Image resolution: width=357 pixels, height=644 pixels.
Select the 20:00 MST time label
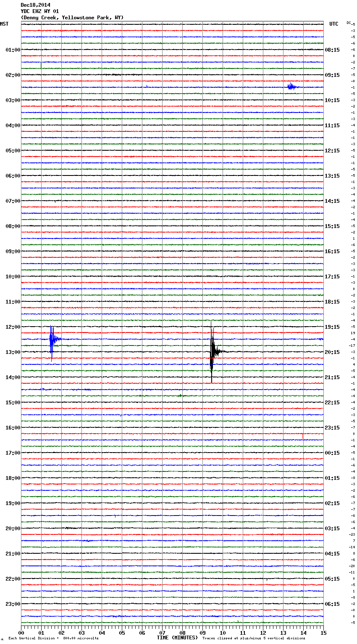tap(13, 528)
